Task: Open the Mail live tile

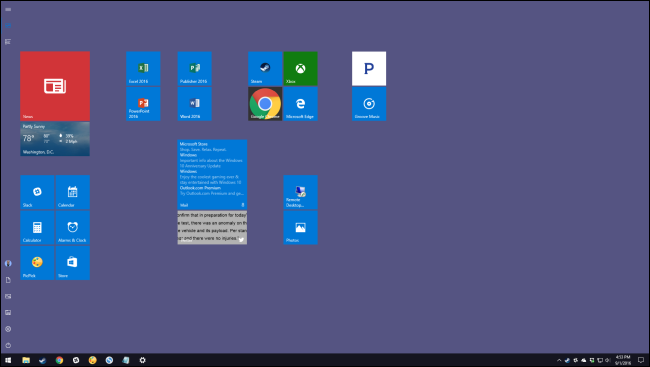Action: 212,174
